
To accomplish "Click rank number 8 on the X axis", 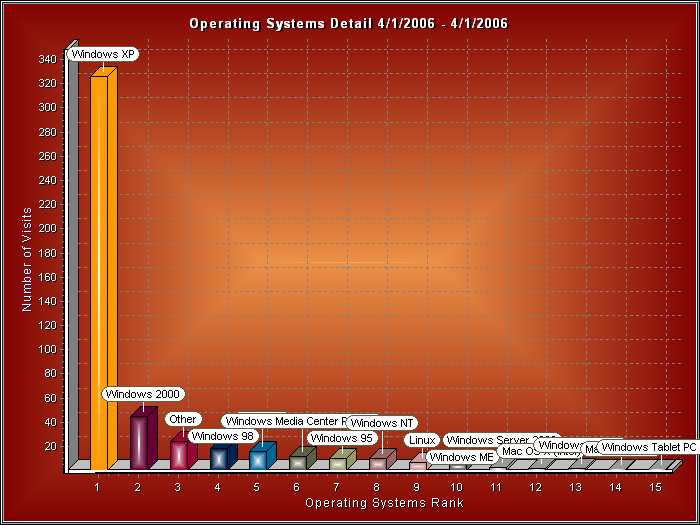I will [376, 487].
